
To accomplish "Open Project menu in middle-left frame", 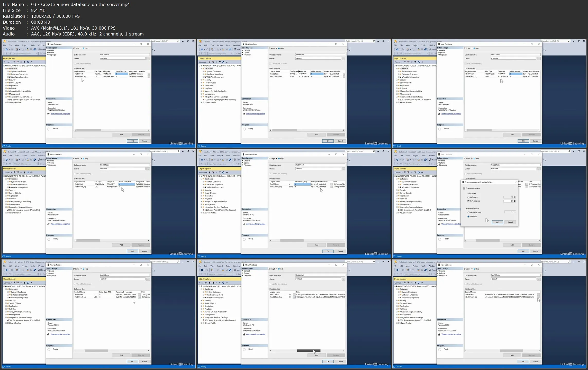I will coord(25,156).
